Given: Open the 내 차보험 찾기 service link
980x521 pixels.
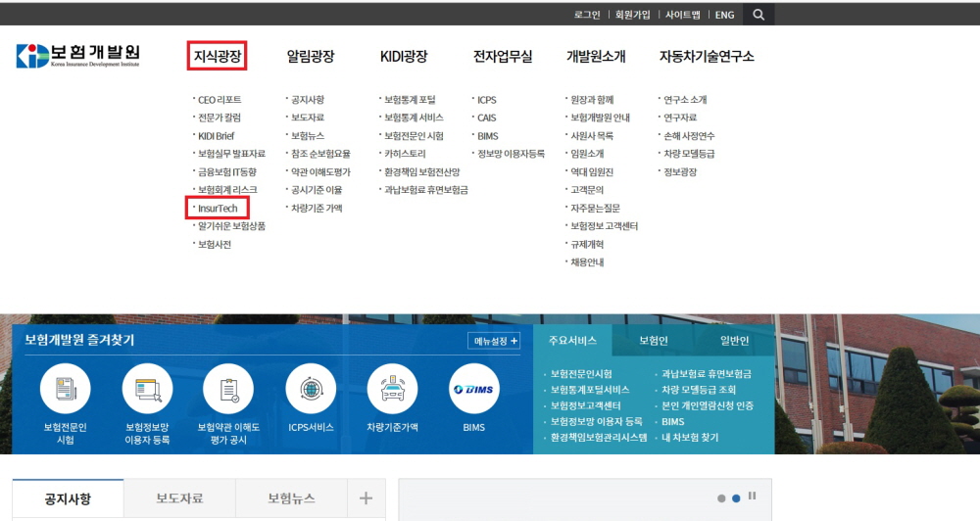Looking at the screenshot, I should click(690, 438).
